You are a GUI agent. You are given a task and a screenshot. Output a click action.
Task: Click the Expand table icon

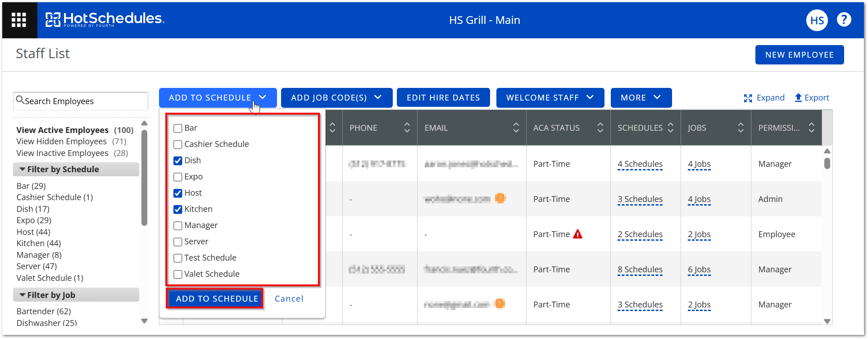point(748,98)
